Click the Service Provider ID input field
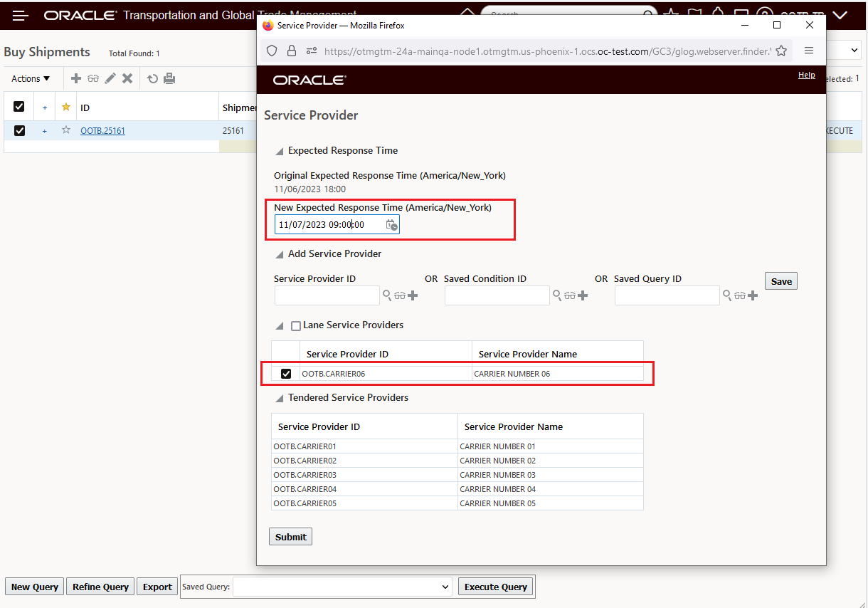This screenshot has width=868, height=608. point(327,295)
